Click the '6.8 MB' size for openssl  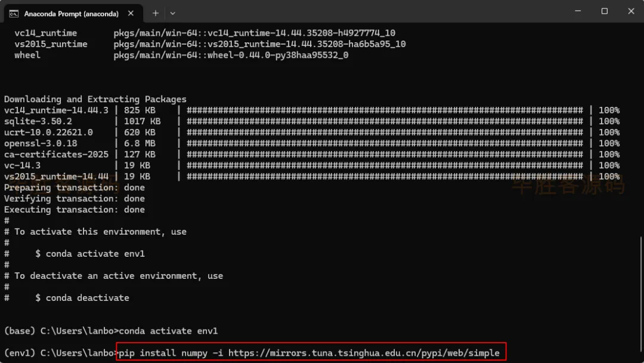(140, 143)
